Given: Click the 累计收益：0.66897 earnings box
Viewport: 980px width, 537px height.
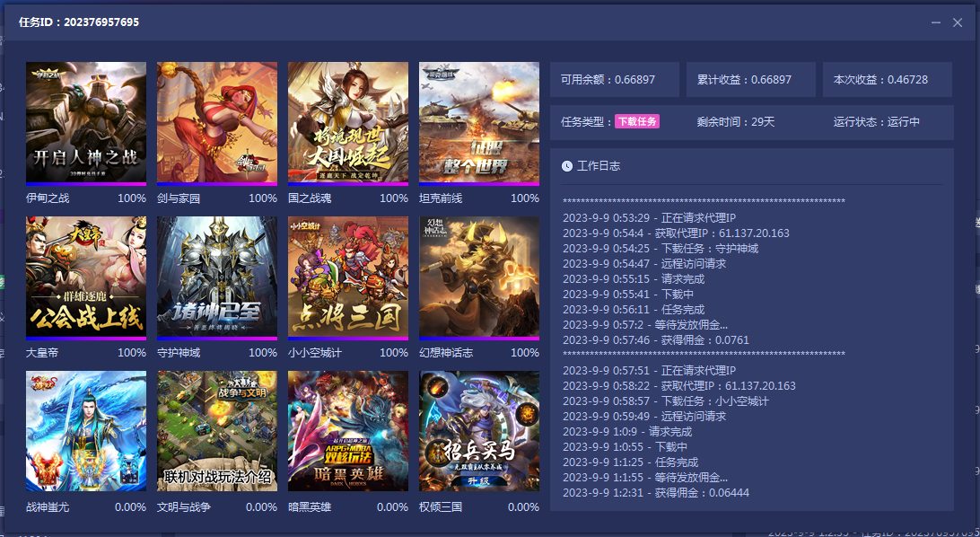Looking at the screenshot, I should (750, 79).
